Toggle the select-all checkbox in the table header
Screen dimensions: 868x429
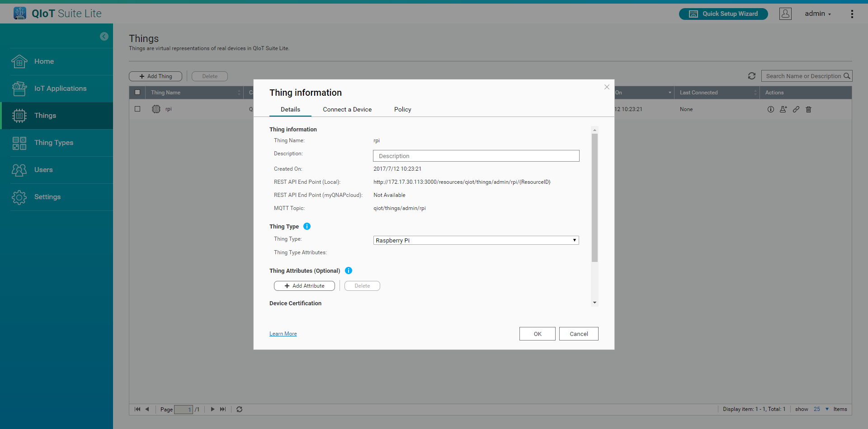tap(137, 93)
